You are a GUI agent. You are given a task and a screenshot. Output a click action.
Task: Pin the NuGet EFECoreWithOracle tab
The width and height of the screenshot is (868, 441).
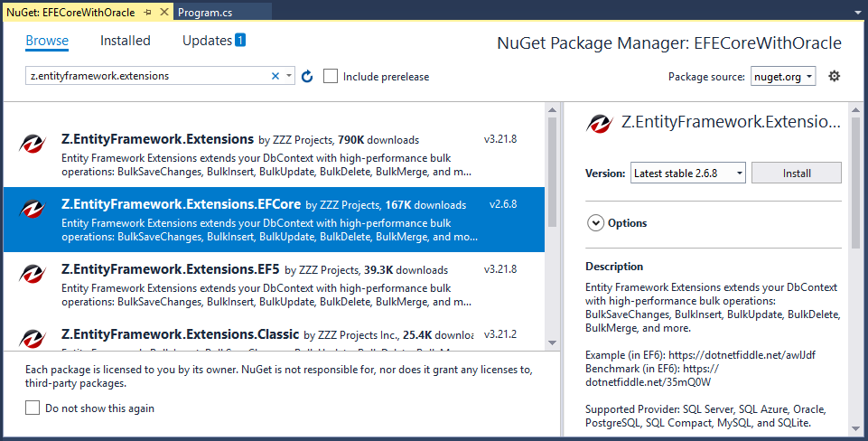(x=147, y=12)
